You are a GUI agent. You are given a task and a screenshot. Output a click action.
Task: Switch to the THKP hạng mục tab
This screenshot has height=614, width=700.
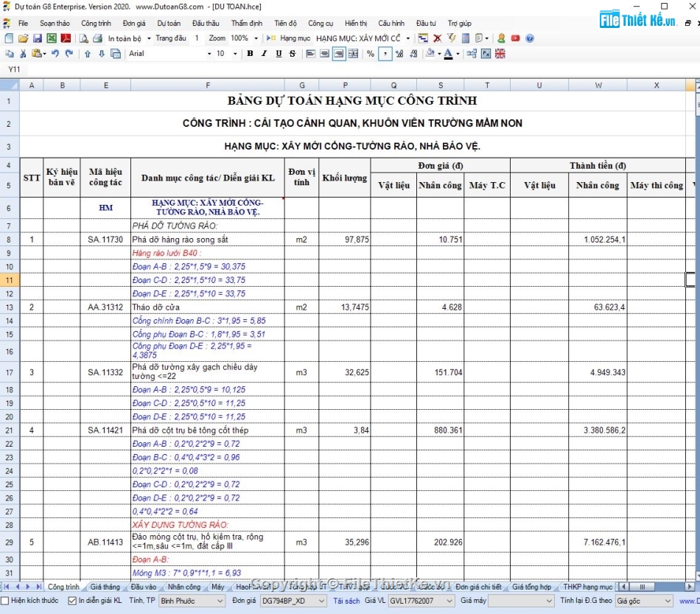point(587,587)
